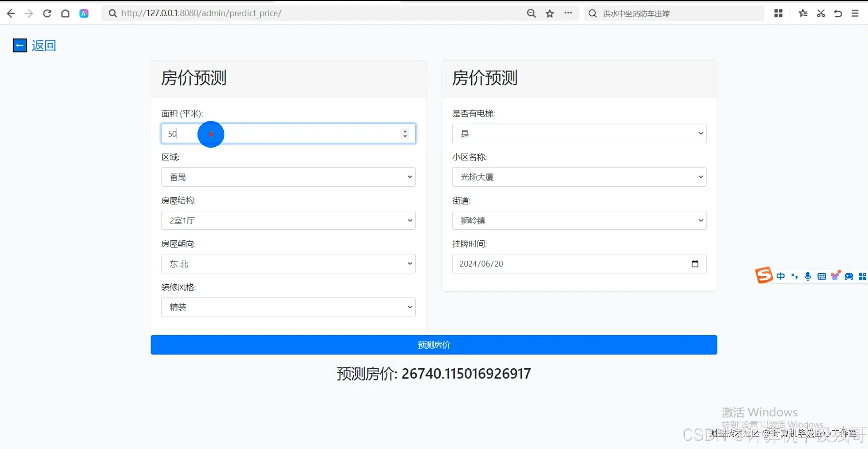Screen dimensions: 868x449
Task: Open the soft keyboard icon
Action: 822,276
